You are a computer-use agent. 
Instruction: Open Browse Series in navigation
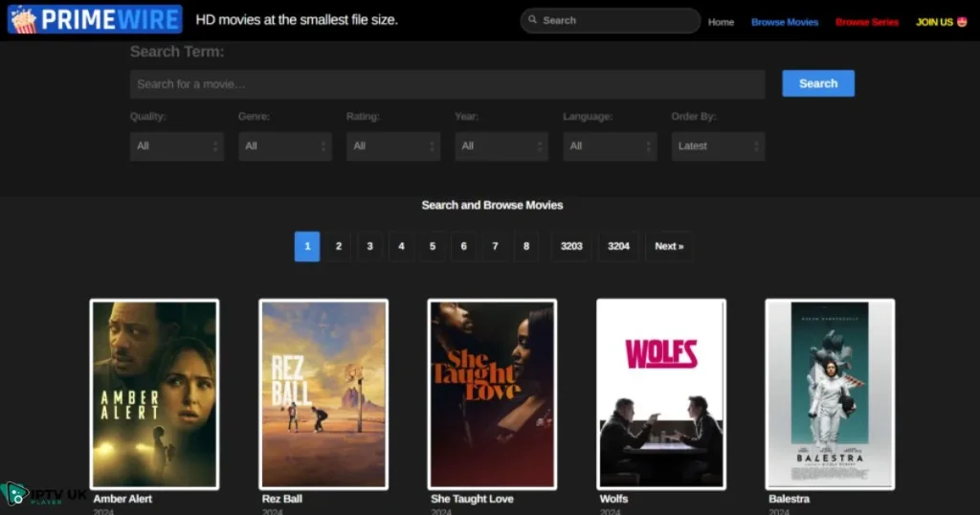coord(867,22)
